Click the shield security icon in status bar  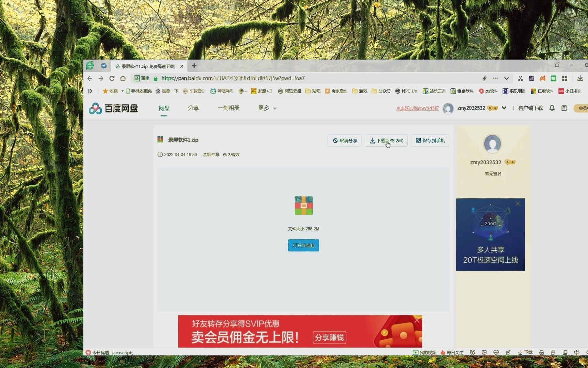point(472,353)
